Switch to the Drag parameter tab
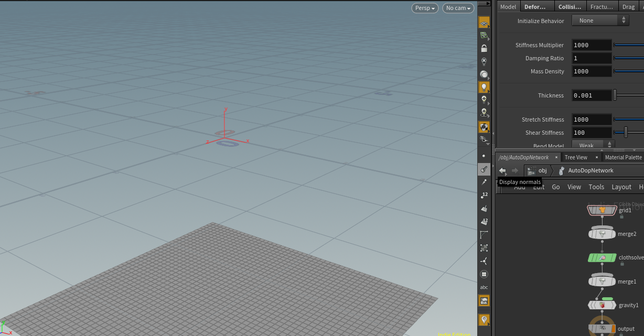The image size is (644, 336). click(628, 7)
